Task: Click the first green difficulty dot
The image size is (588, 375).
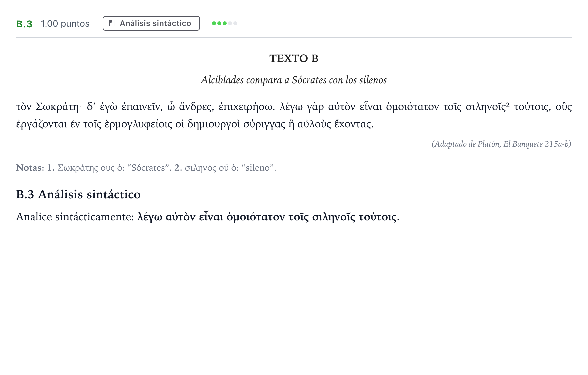Action: [x=214, y=23]
